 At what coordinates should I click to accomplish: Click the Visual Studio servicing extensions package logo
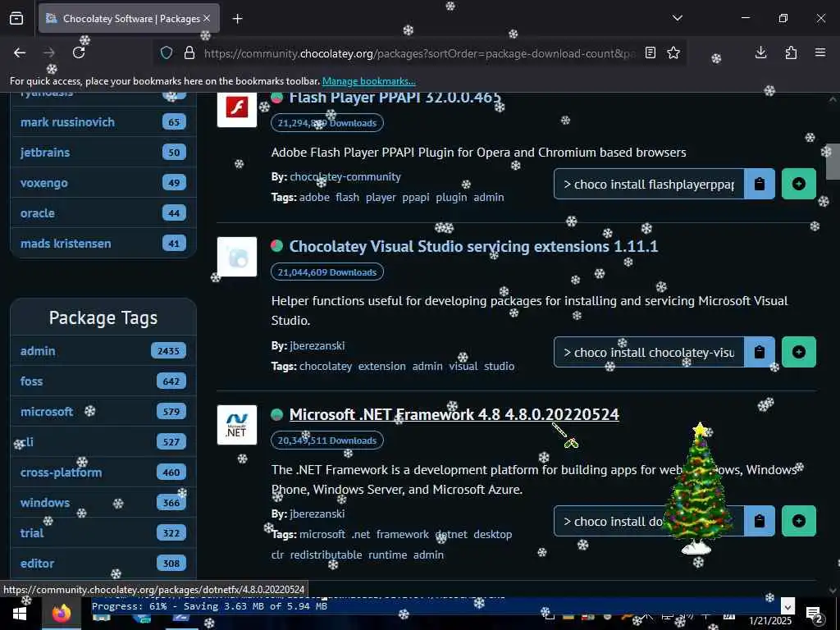pyautogui.click(x=237, y=257)
